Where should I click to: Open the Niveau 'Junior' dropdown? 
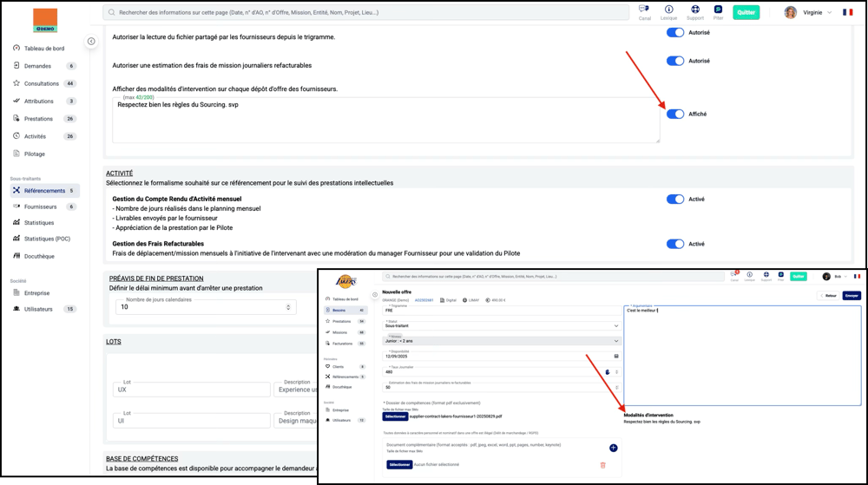point(501,341)
